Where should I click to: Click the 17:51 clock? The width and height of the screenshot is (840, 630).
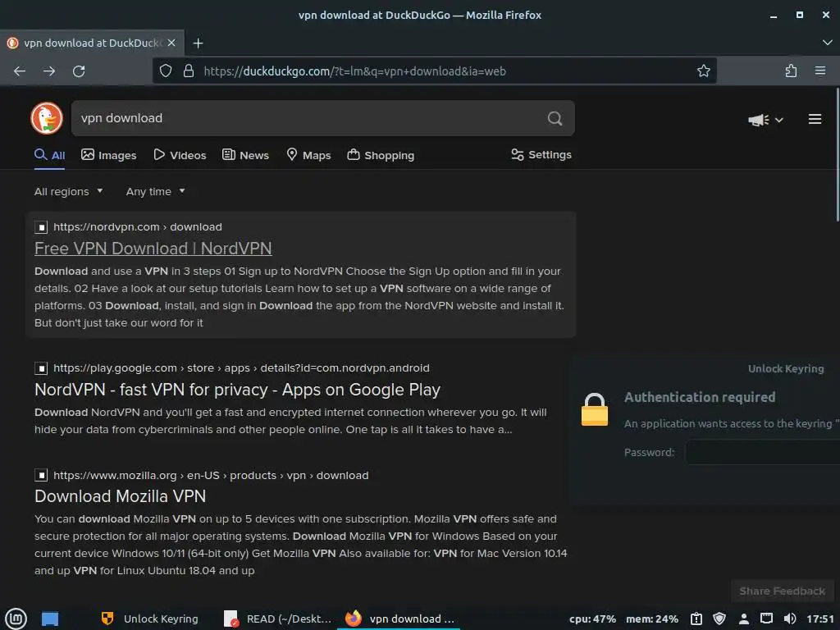coord(820,619)
